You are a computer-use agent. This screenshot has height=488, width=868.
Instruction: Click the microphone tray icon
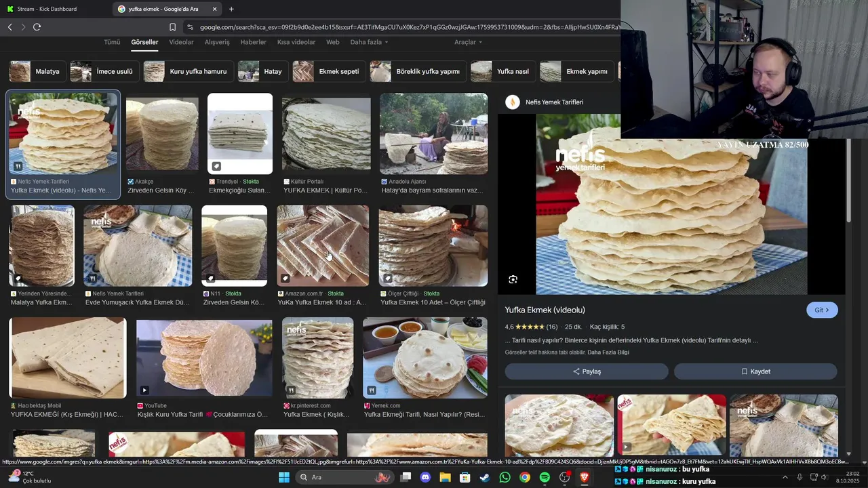(800, 477)
